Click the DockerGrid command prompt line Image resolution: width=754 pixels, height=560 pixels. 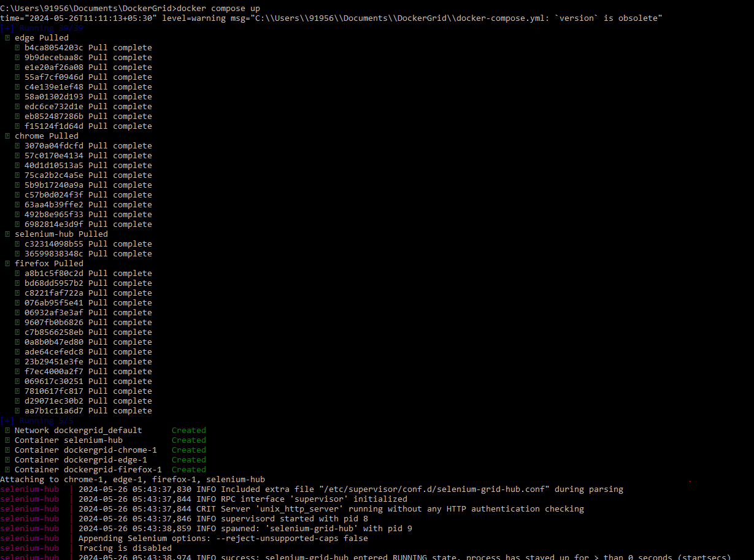pos(129,8)
